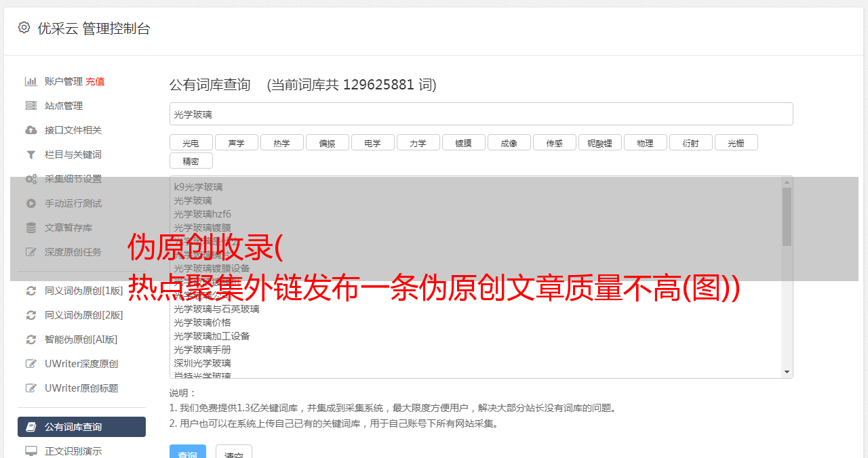
Task: Click the refresh icon for 智能伪原创[AI版]
Action: (x=31, y=339)
